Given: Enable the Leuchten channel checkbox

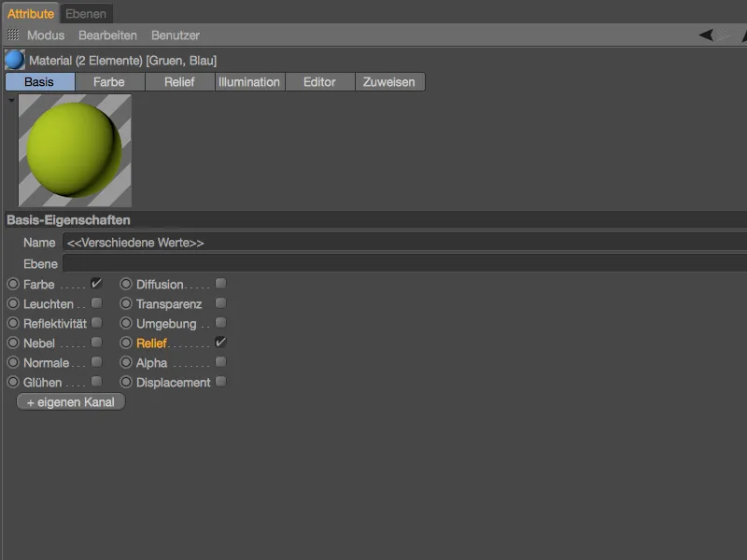Looking at the screenshot, I should tap(96, 302).
